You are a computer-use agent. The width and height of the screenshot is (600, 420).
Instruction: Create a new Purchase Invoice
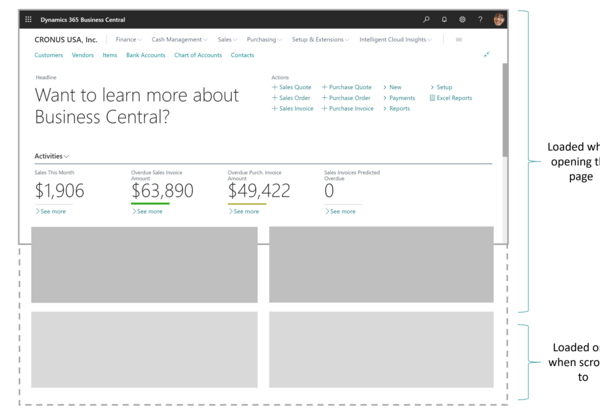[x=347, y=109]
